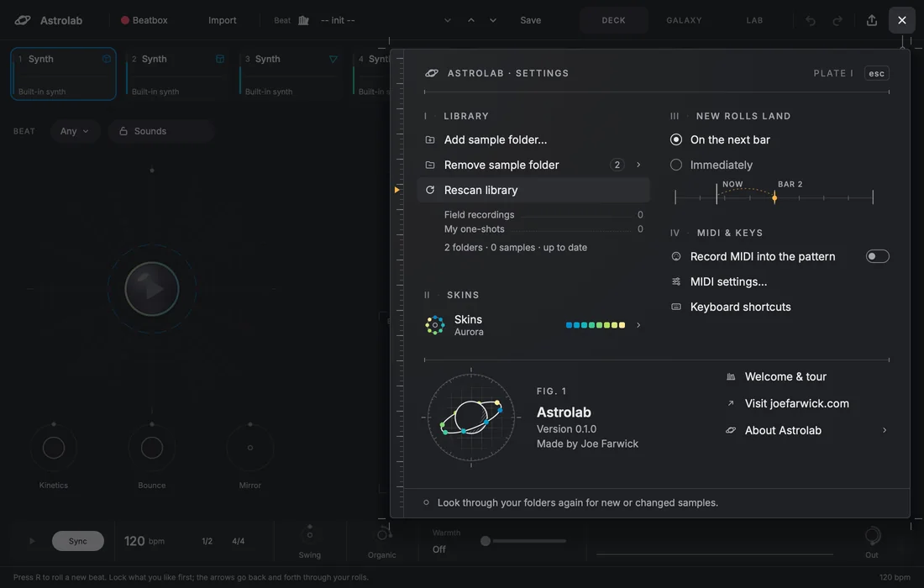Click the Remove sample folder icon
Viewport: 924px width, 588px height.
pyautogui.click(x=430, y=165)
